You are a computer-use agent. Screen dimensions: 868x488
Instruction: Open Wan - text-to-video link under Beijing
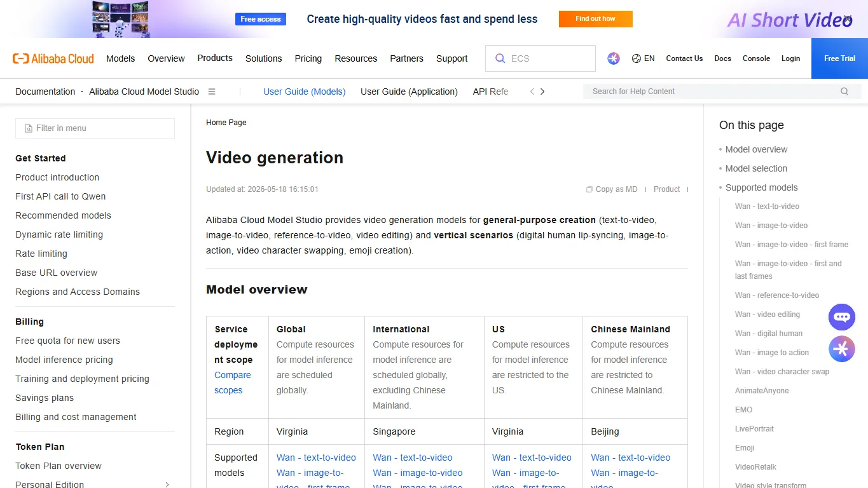pos(631,457)
